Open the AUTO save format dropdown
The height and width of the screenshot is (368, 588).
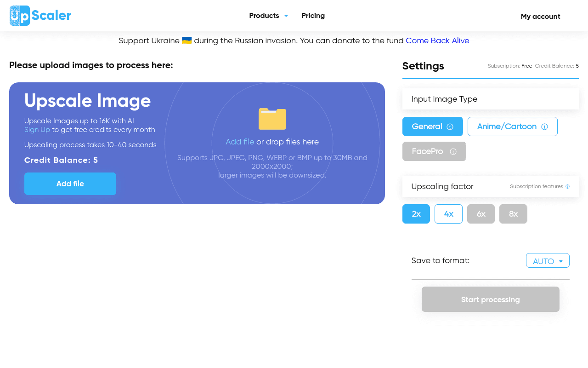[548, 260]
